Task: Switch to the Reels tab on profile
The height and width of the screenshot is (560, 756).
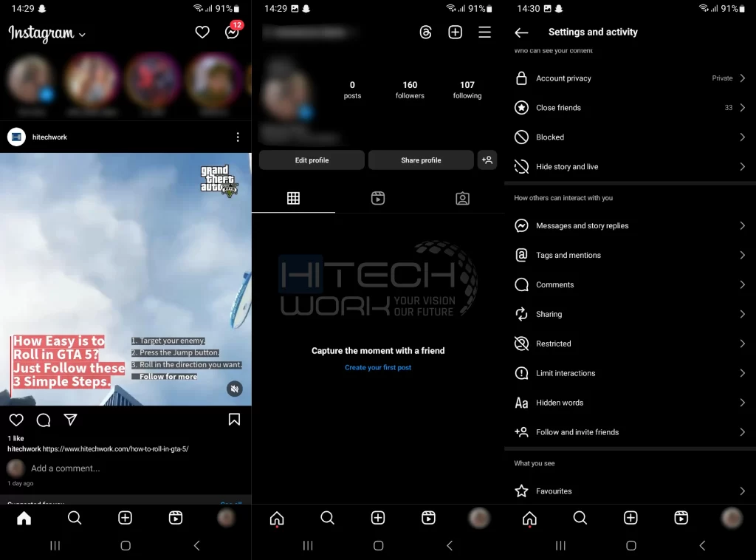Action: (x=378, y=198)
